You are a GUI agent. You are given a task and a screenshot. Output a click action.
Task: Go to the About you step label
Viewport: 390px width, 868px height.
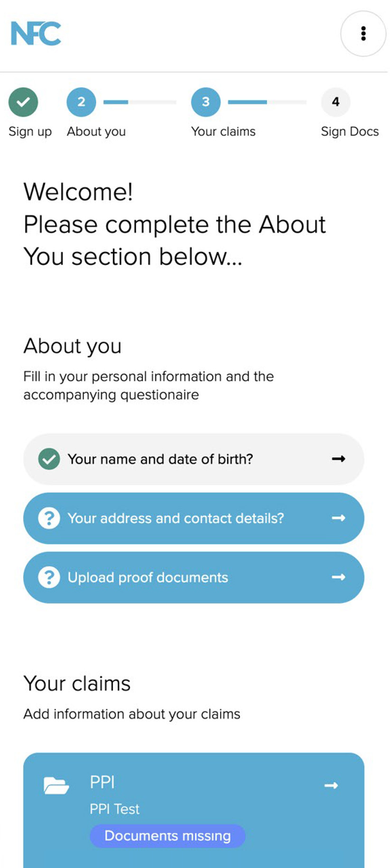pos(96,132)
